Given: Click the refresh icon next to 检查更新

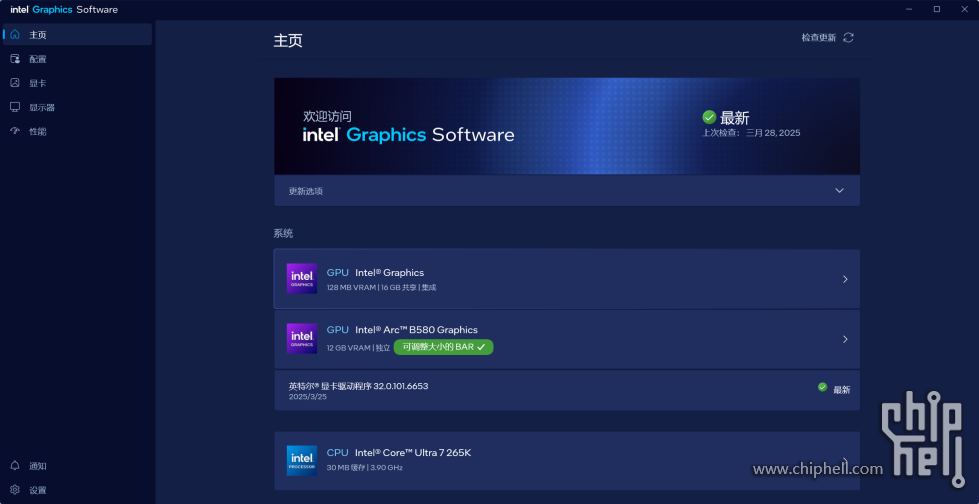Looking at the screenshot, I should [x=848, y=37].
